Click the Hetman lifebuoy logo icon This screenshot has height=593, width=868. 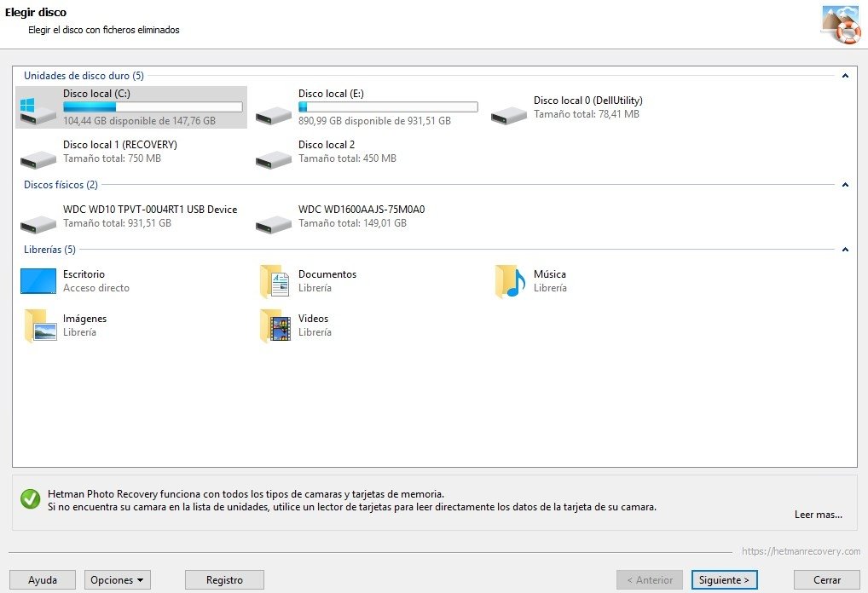[x=842, y=25]
